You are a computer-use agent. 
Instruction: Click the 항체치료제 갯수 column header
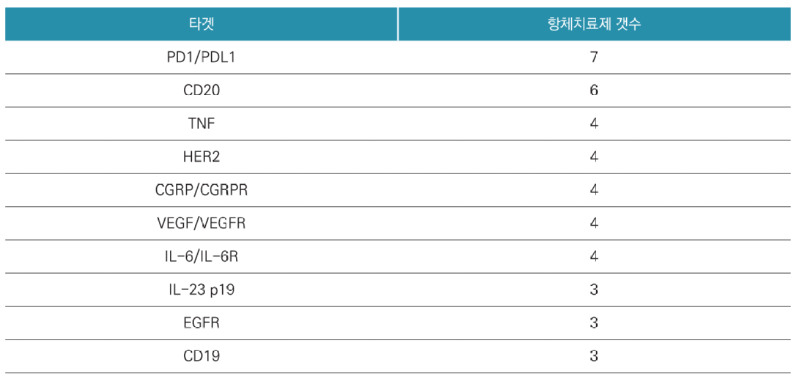pos(593,24)
